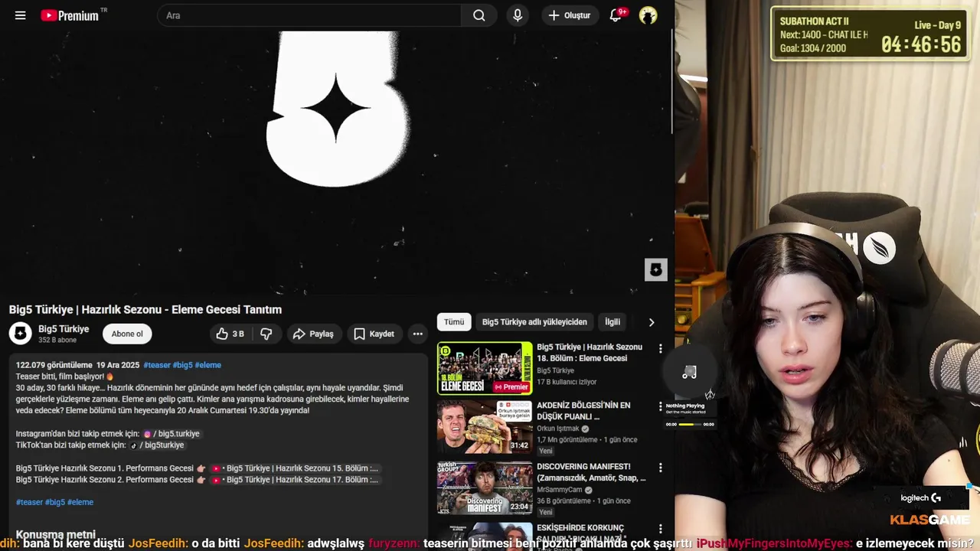Open the notifications bell
This screenshot has height=551, width=980.
coord(616,15)
